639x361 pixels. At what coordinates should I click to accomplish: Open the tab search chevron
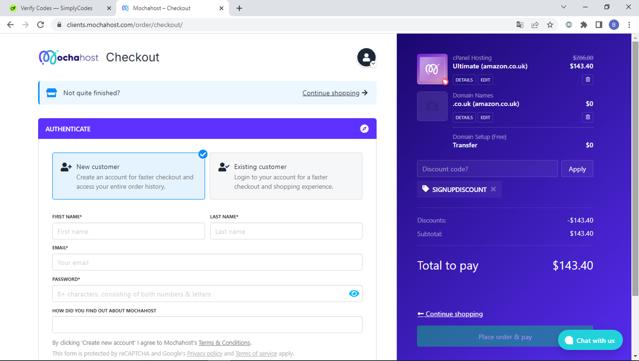pyautogui.click(x=564, y=7)
